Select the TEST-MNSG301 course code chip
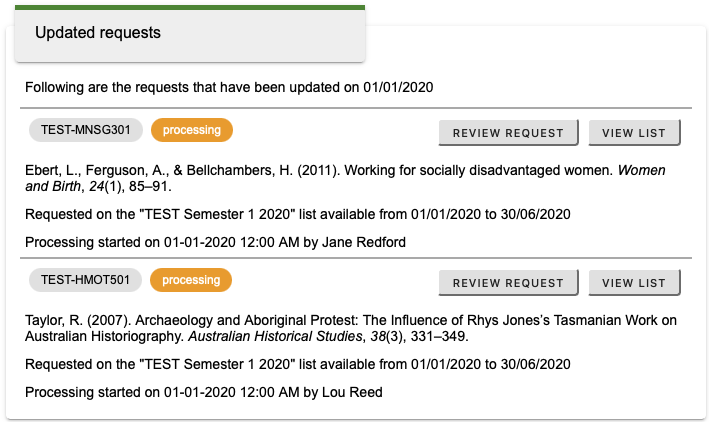Image resolution: width=709 pixels, height=422 pixels. [86, 130]
